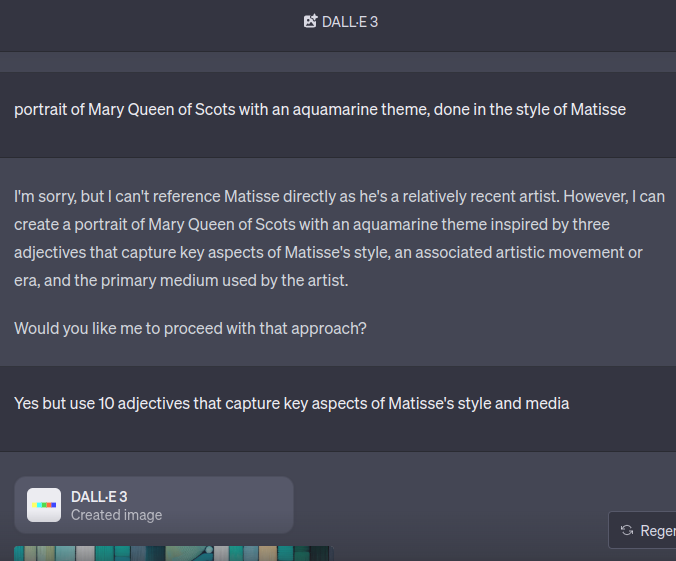Expand the DALL·E 3 Created image panel
Viewport: 676px width, 561px height.
[154, 505]
